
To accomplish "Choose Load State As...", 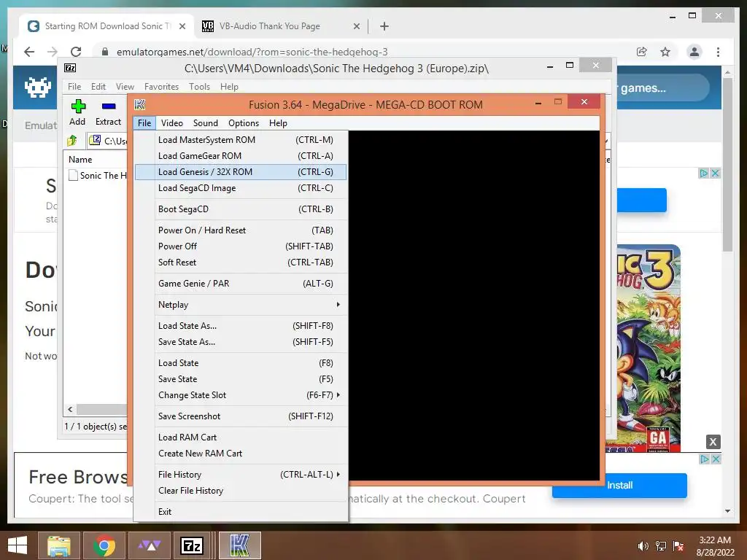I will point(241,326).
